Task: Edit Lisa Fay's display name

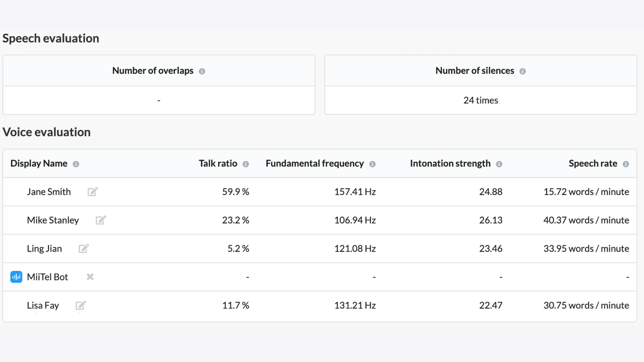Action: point(81,305)
